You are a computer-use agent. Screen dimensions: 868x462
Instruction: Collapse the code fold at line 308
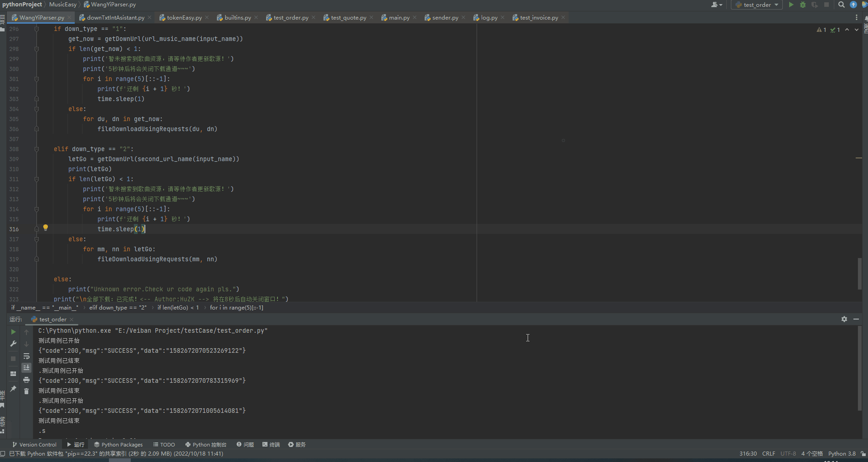tap(37, 149)
